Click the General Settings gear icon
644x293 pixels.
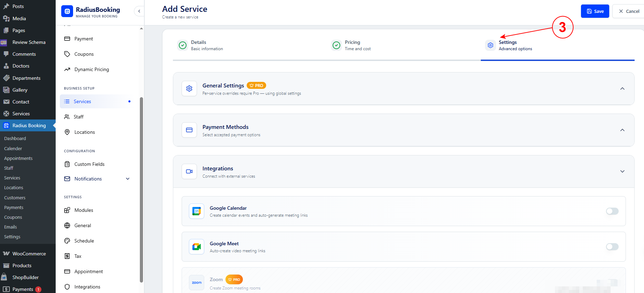coord(189,88)
